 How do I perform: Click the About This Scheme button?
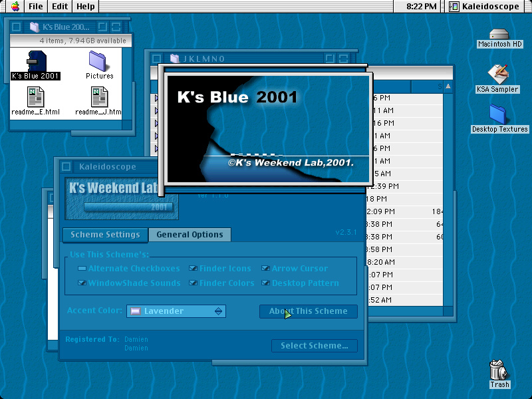click(x=309, y=311)
